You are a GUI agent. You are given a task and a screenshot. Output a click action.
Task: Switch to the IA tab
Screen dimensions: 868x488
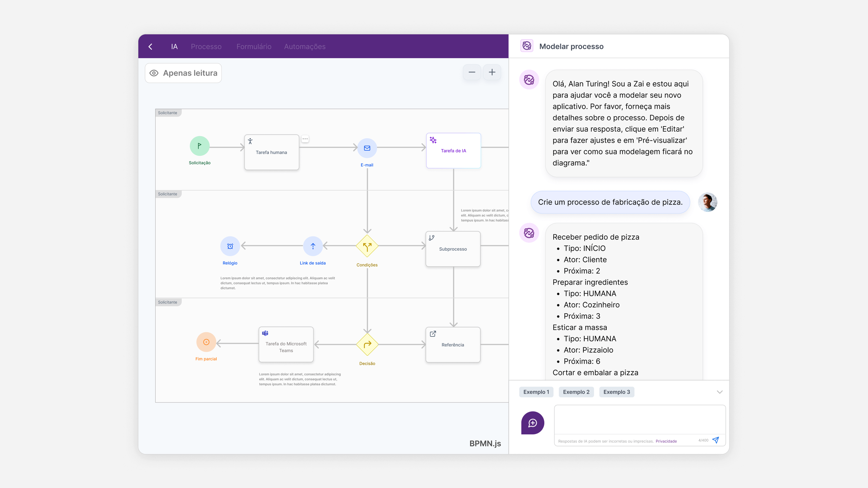pos(174,46)
